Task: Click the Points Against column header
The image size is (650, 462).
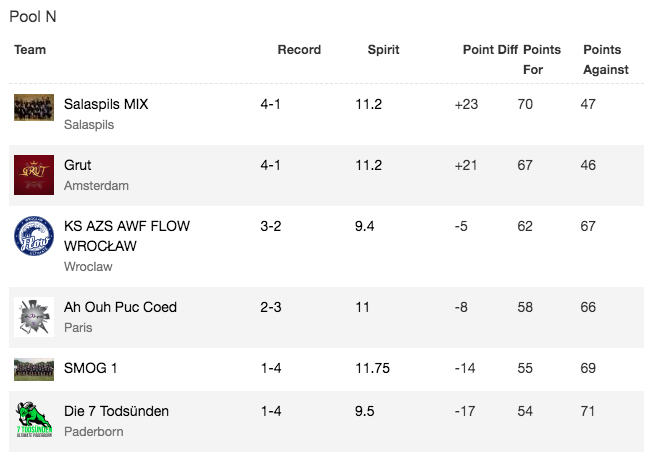Action: 606,60
